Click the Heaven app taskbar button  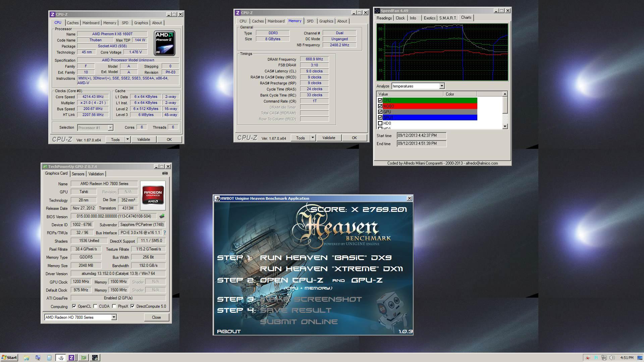coord(61,358)
